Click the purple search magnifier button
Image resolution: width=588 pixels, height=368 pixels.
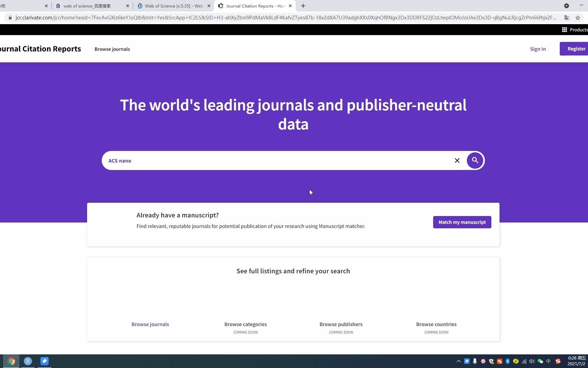pos(475,160)
